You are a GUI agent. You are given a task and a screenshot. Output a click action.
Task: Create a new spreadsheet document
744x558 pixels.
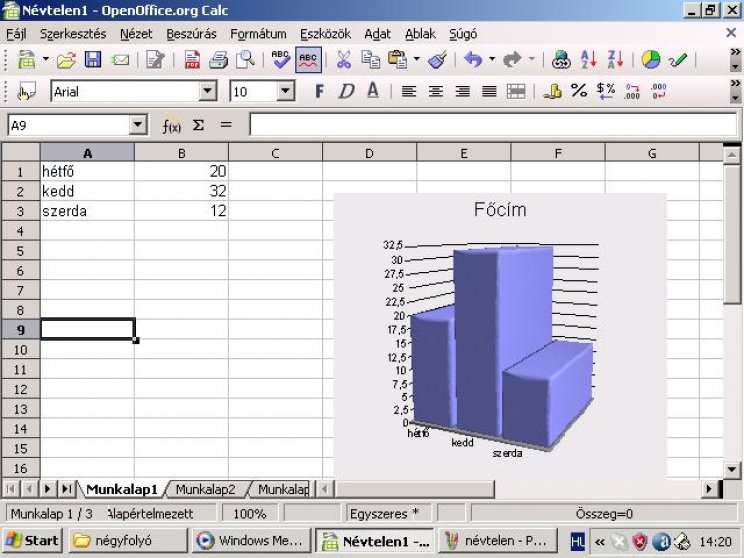(27, 60)
